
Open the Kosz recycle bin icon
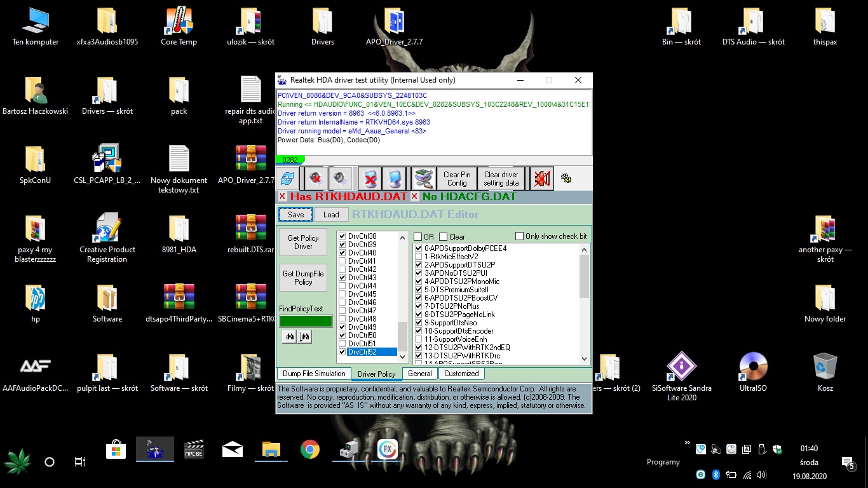tap(825, 373)
